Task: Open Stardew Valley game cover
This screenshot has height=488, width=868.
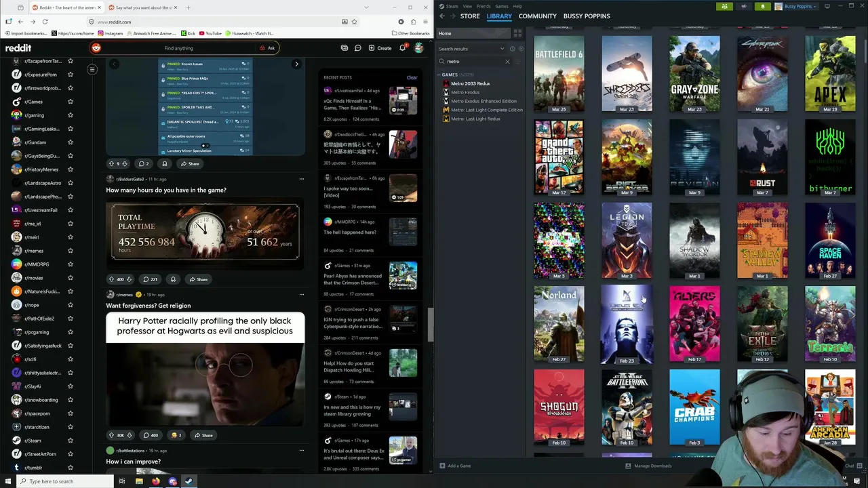Action: coord(762,241)
